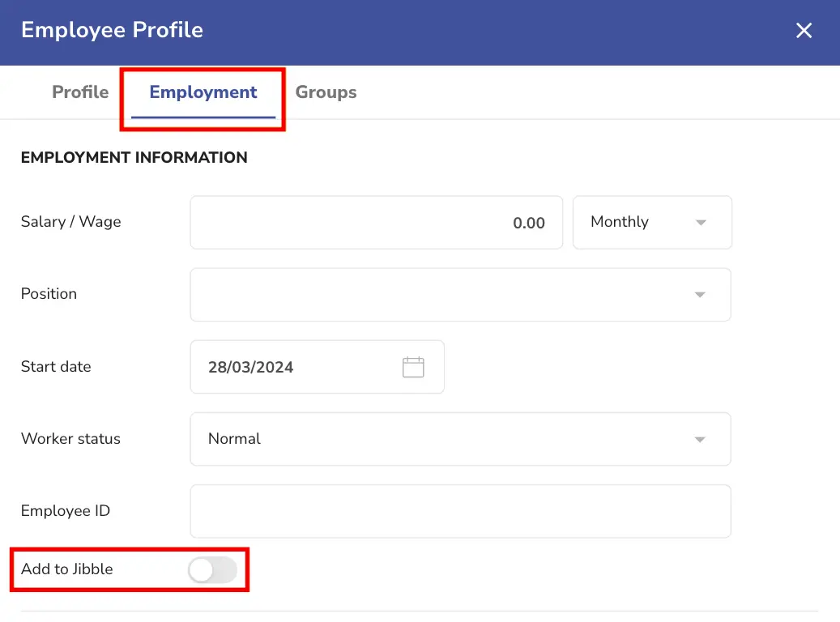This screenshot has height=622, width=840.
Task: Open the calendar picker icon
Action: click(x=413, y=367)
